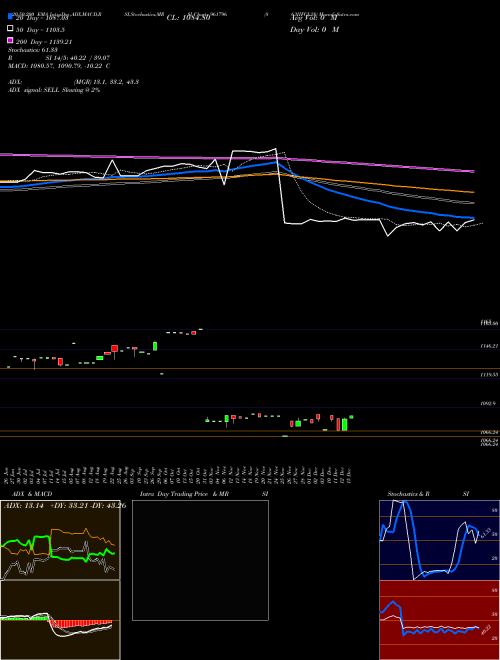Click the 'Avg Vol: 0 M' label
500x660 pixels.
point(314,18)
